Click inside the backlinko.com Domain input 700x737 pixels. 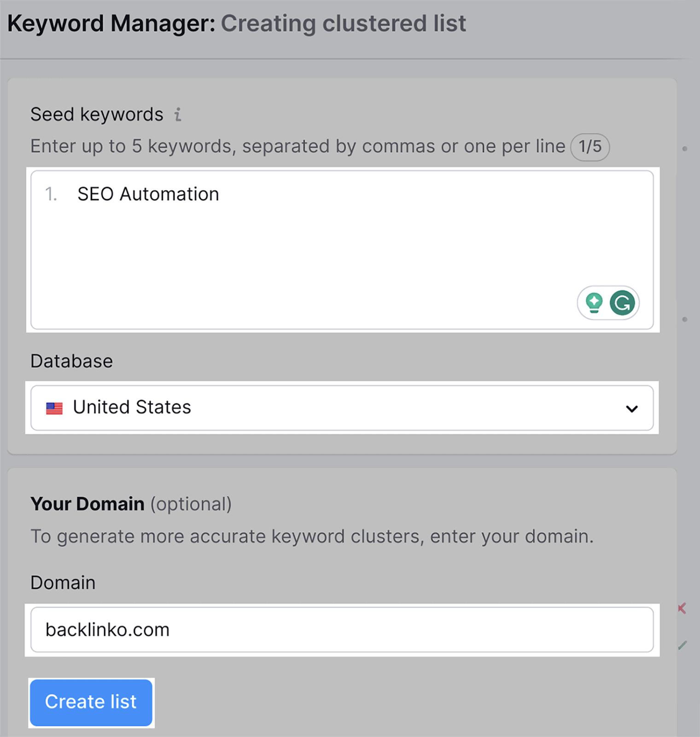tap(343, 630)
